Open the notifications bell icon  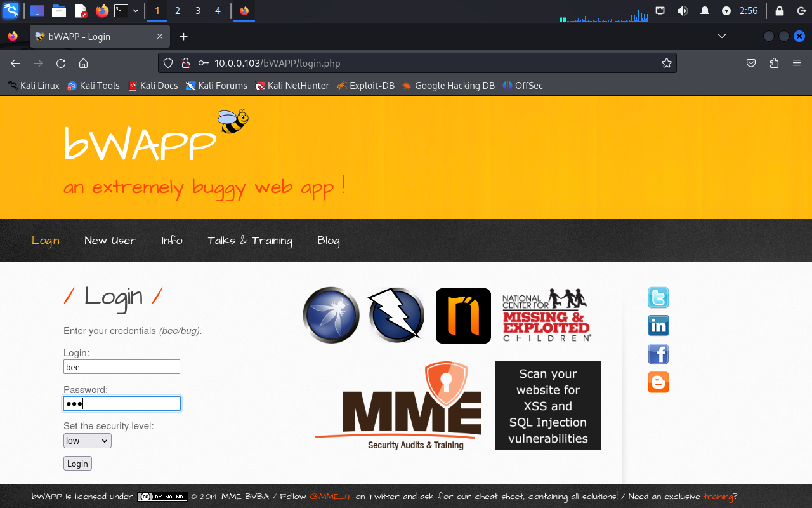(705, 11)
